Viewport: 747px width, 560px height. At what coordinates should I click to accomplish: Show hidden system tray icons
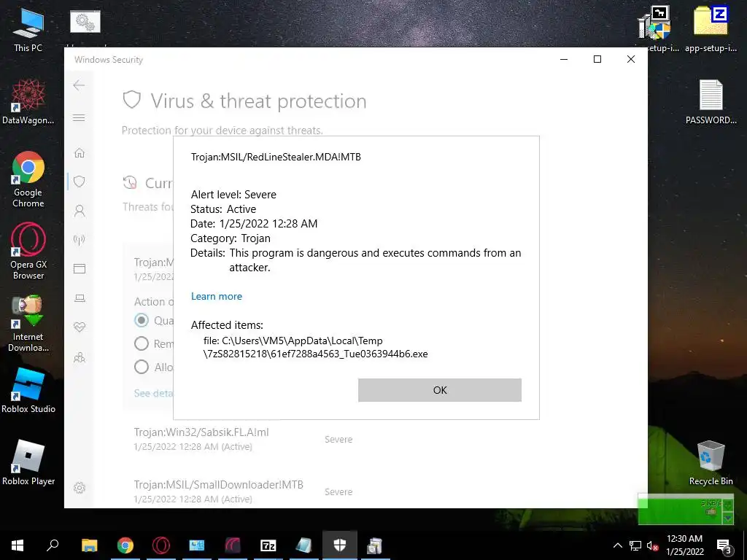(x=617, y=545)
